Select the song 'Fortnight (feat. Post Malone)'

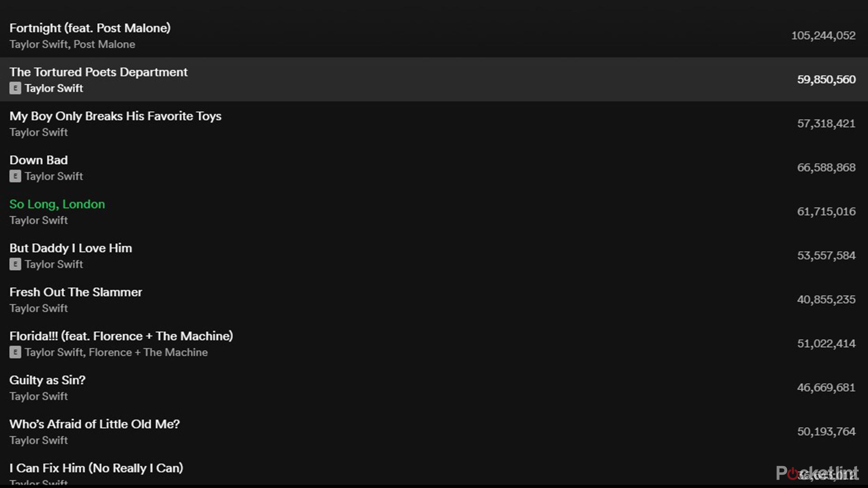(90, 28)
